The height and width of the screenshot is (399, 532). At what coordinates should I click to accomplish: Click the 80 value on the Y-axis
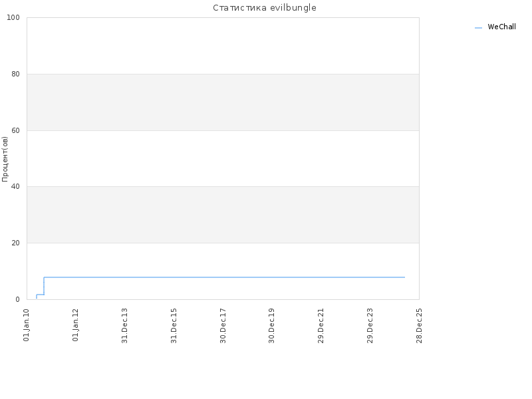click(x=15, y=74)
